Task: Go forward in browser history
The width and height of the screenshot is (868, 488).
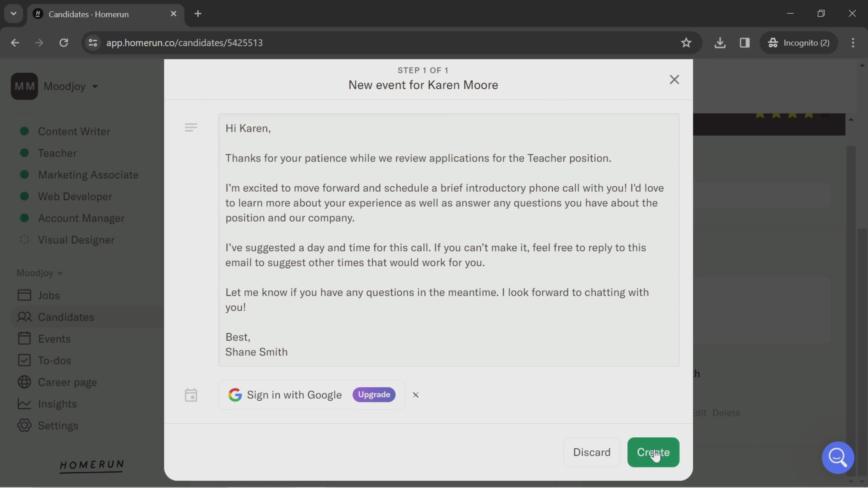Action: pyautogui.click(x=39, y=43)
